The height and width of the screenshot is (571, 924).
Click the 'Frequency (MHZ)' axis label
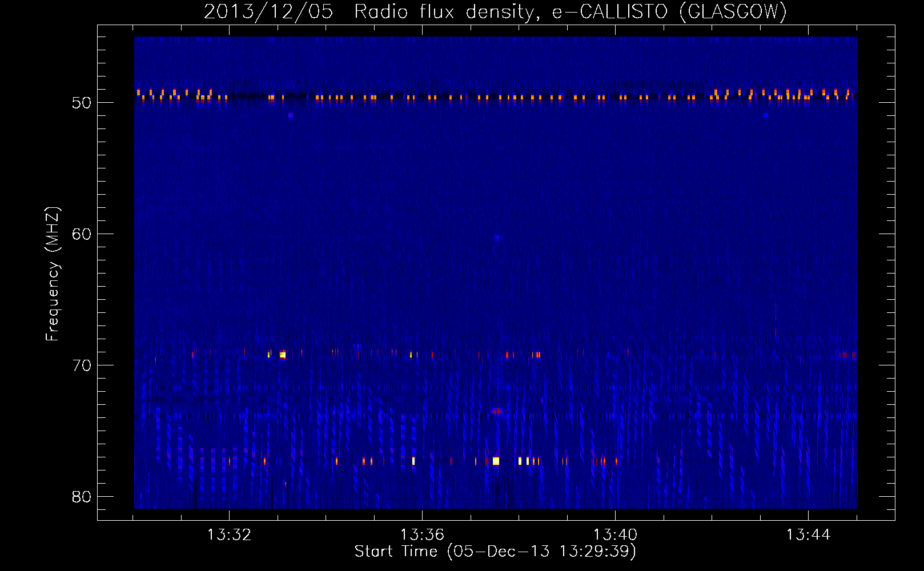tap(53, 274)
